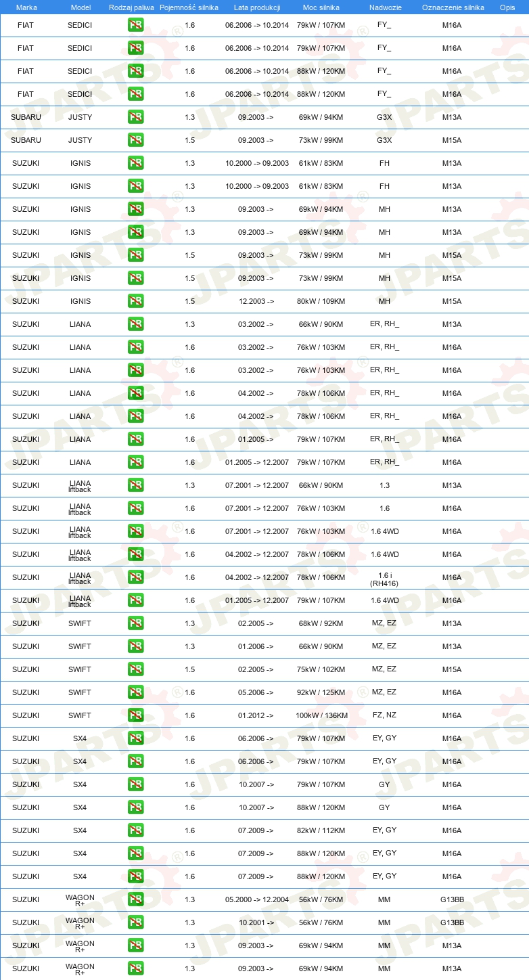529x980 pixels.
Task: Click the Nadwozie column header
Action: coord(384,7)
